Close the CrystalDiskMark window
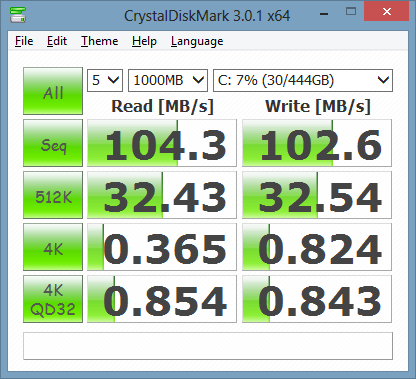Screen dimensions: 416x379 [387, 11]
